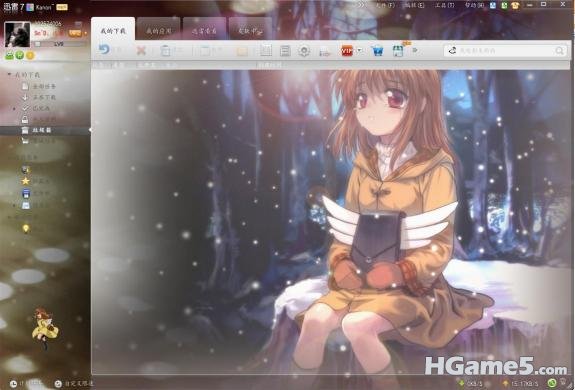Click the chibi girl mascot in sidebar

[44, 328]
